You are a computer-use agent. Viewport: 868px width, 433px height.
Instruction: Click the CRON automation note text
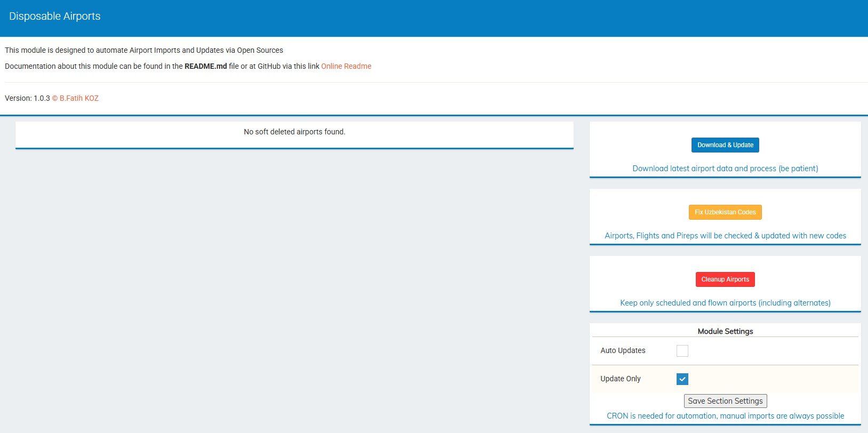(725, 416)
